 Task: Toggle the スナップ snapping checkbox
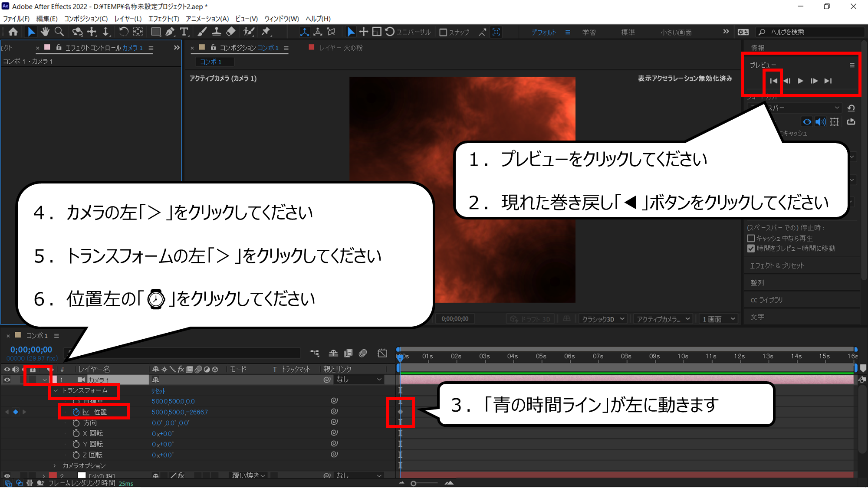point(443,33)
